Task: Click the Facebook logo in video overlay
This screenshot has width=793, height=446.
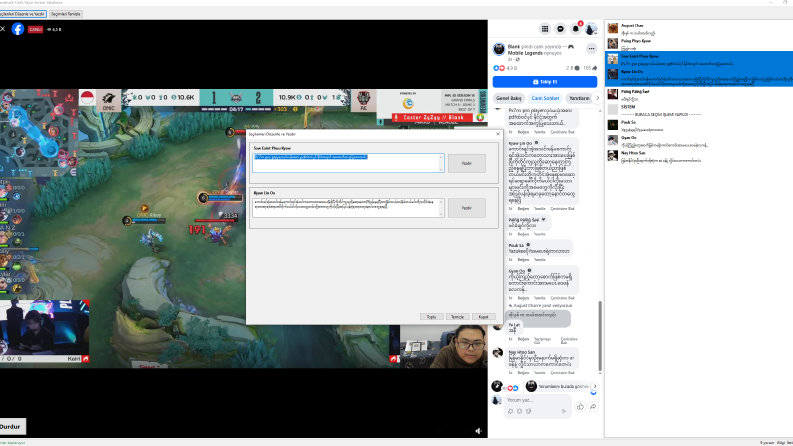Action: coord(18,29)
